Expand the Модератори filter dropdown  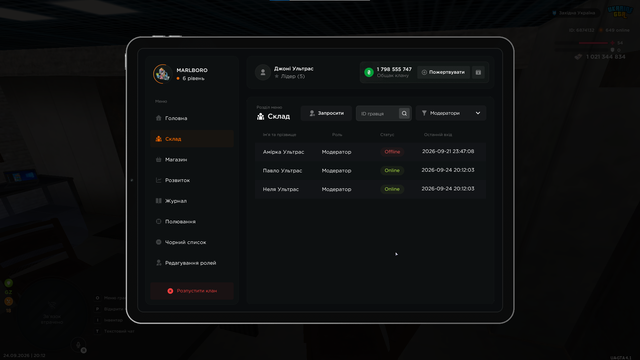click(451, 113)
